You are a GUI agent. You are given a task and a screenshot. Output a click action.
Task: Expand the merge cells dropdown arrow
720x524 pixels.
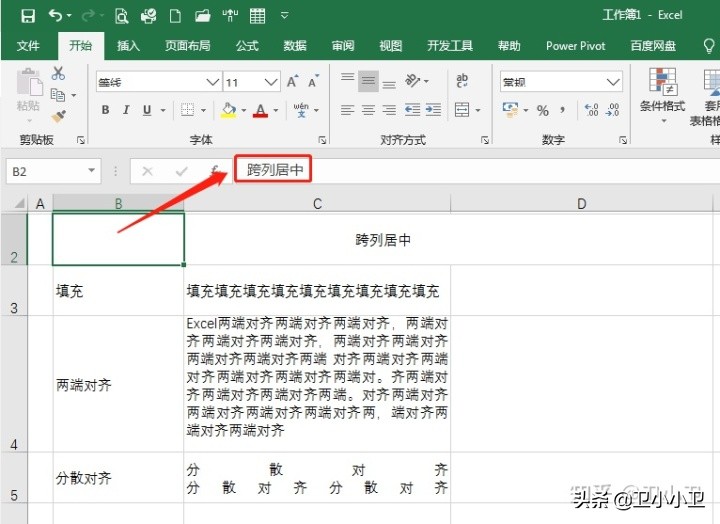pos(478,110)
